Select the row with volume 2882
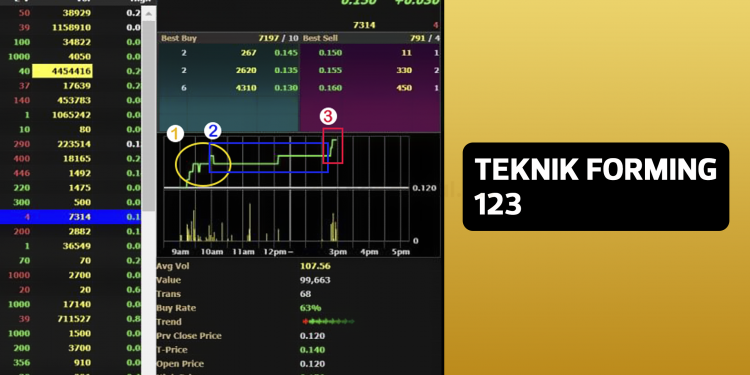This screenshot has width=750, height=375. (x=71, y=232)
